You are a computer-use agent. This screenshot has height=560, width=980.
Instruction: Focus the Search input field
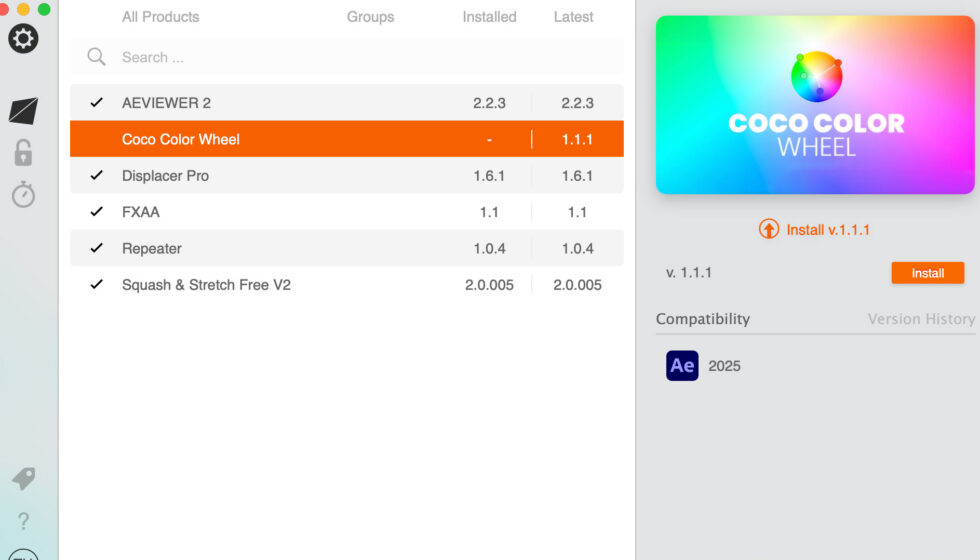[347, 57]
